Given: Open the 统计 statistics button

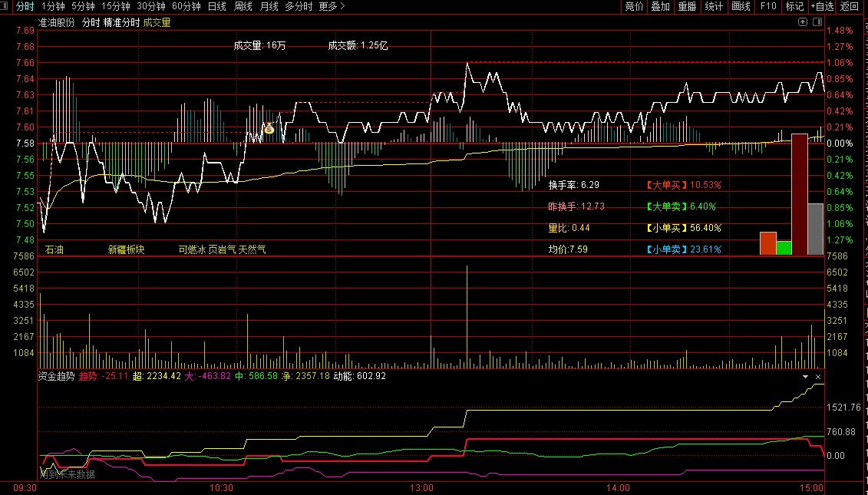Looking at the screenshot, I should tap(714, 7).
